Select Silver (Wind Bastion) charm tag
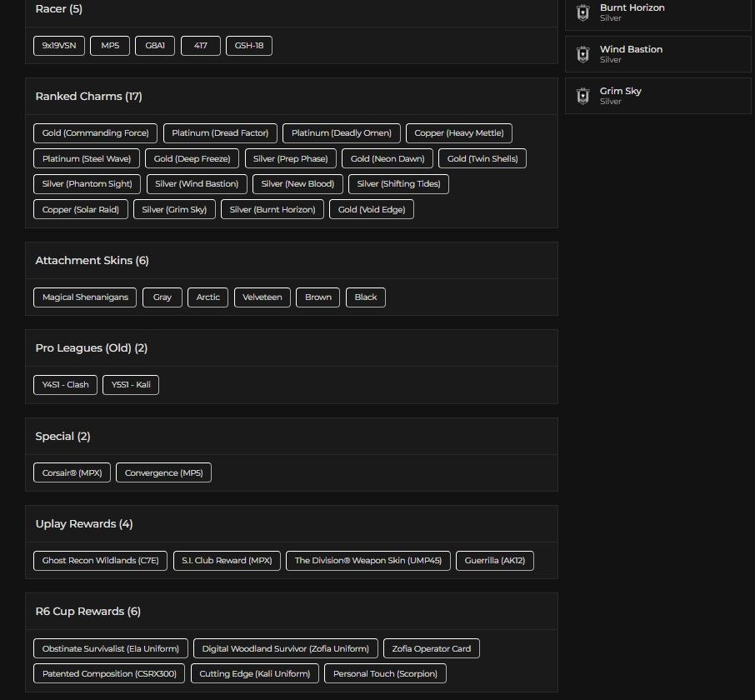Screen dimensions: 755x700 pyautogui.click(x=197, y=184)
